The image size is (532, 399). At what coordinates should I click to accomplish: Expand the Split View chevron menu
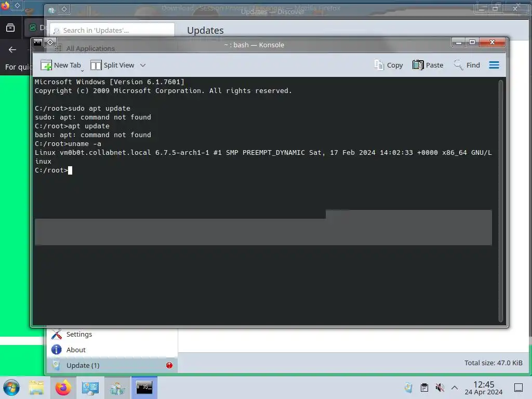[x=143, y=65]
